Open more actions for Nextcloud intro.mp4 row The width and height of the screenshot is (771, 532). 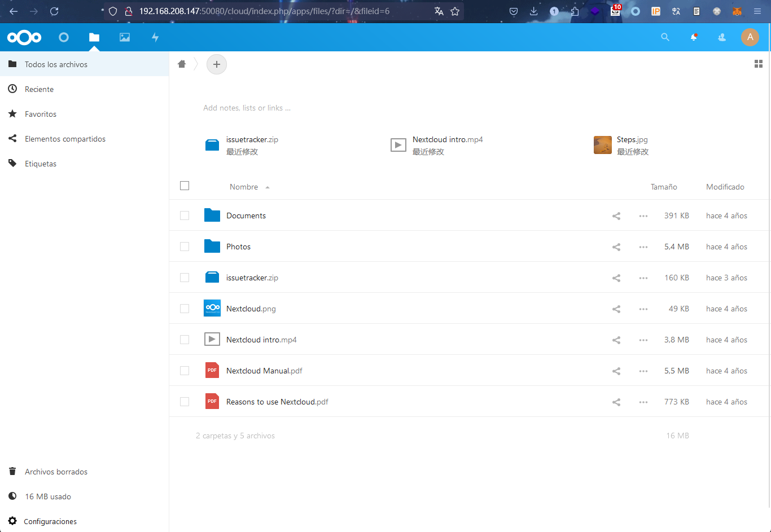[x=643, y=340]
